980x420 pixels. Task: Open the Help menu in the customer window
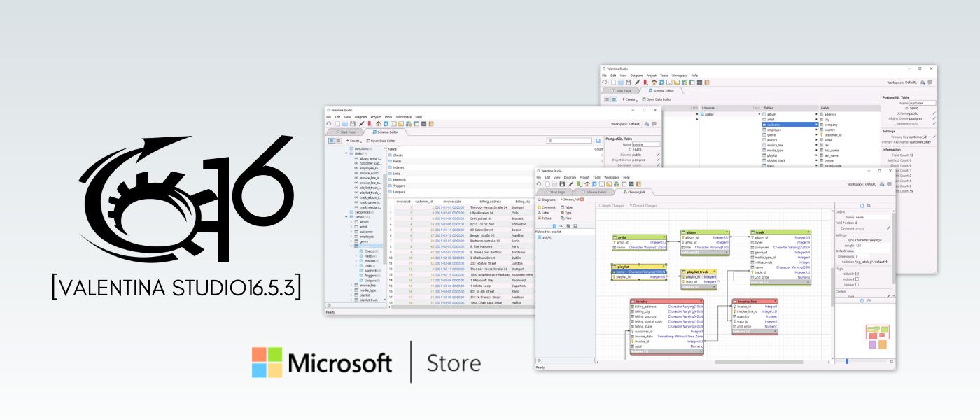(694, 76)
